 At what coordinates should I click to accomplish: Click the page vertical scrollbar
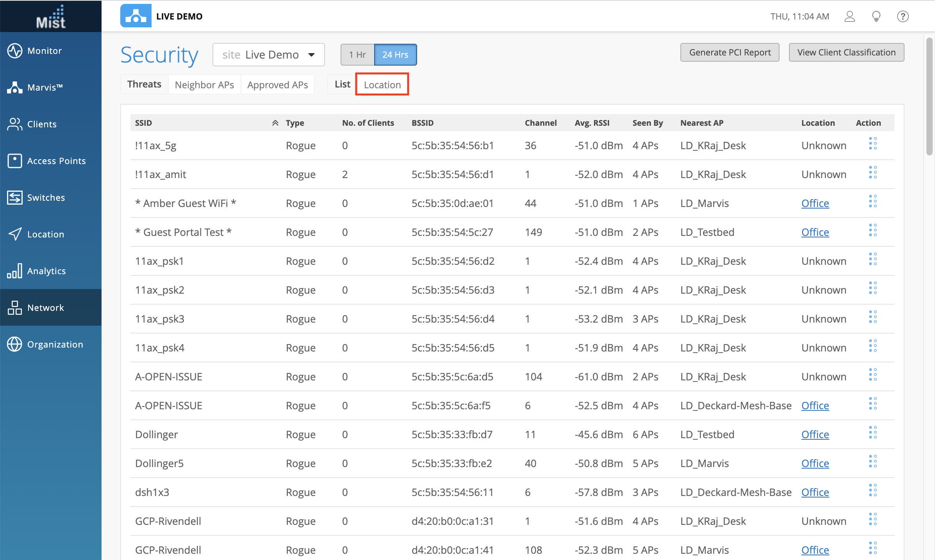(x=929, y=96)
